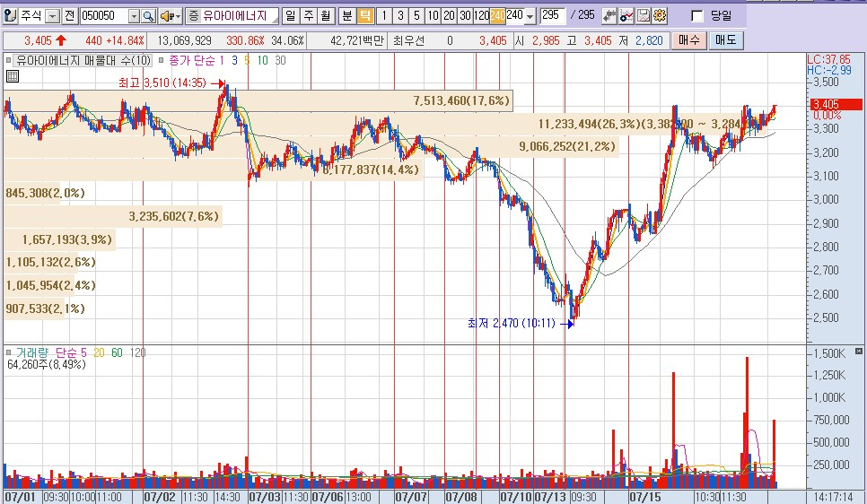Click the save chart disk icon
The height and width of the screenshot is (504, 867).
(644, 16)
